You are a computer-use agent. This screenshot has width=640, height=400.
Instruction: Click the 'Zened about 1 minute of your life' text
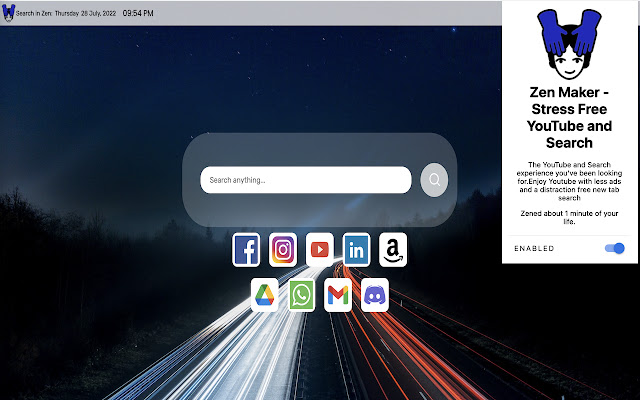tap(569, 218)
